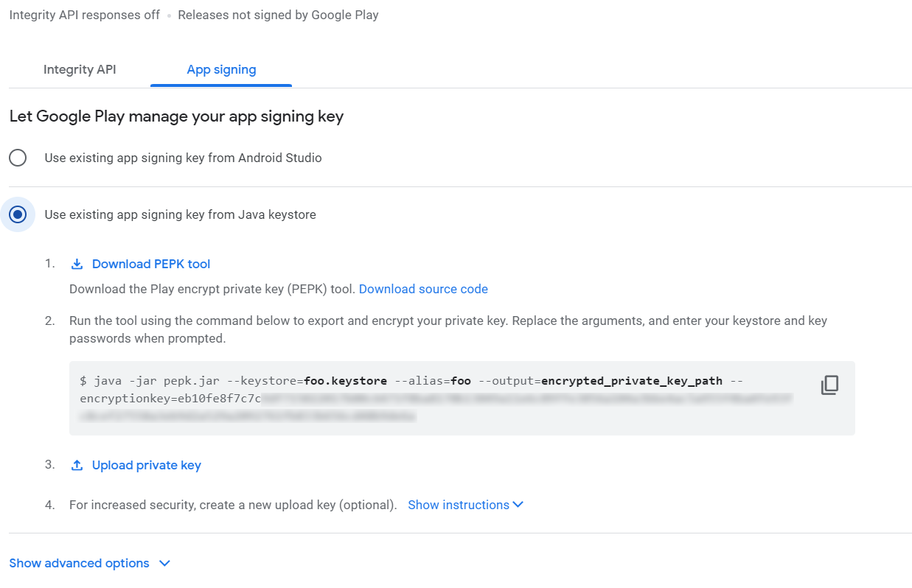This screenshot has width=912, height=588.
Task: Click the chevron next to Show advanced options
Action: (x=164, y=562)
